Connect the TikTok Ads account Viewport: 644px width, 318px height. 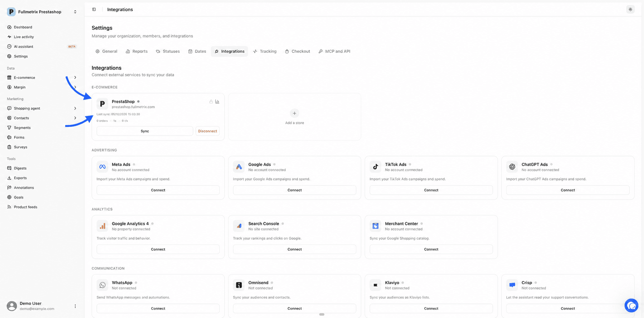(x=431, y=190)
